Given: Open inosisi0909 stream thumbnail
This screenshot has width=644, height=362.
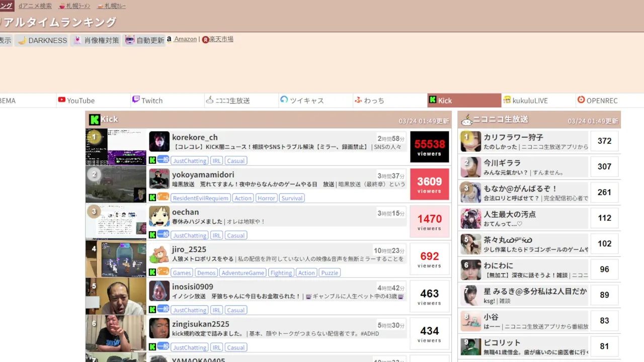Looking at the screenshot, I should click(x=116, y=296).
